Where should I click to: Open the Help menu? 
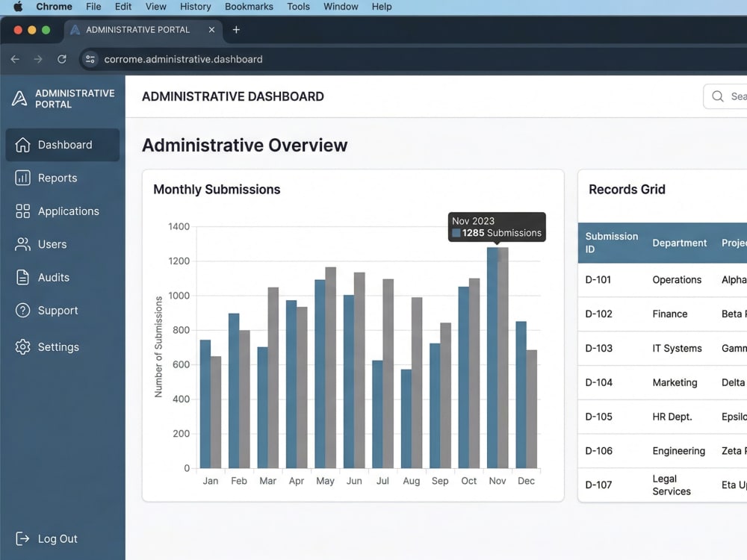click(382, 7)
